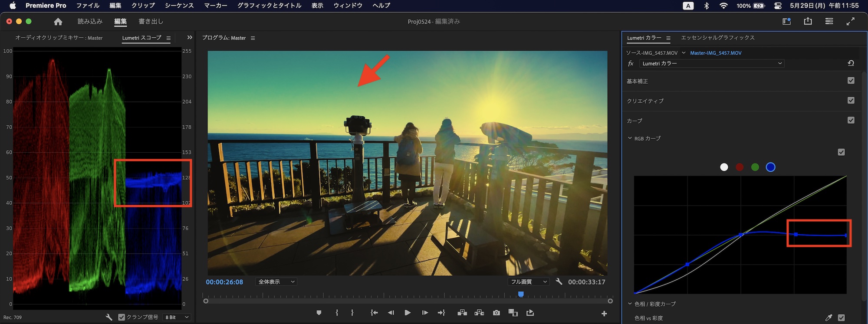Screen dimensions: 868x324
Task: Open the Lumetri カラー effect dropdown
Action: 712,63
